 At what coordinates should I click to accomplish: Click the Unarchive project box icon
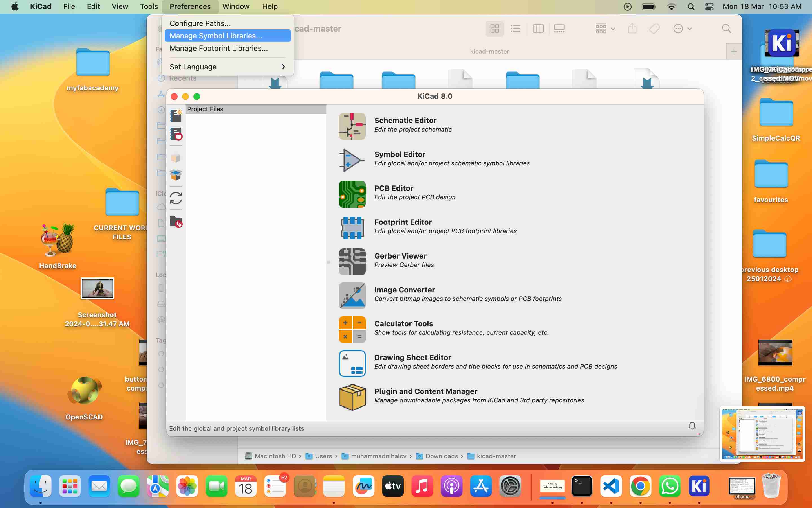point(176,175)
